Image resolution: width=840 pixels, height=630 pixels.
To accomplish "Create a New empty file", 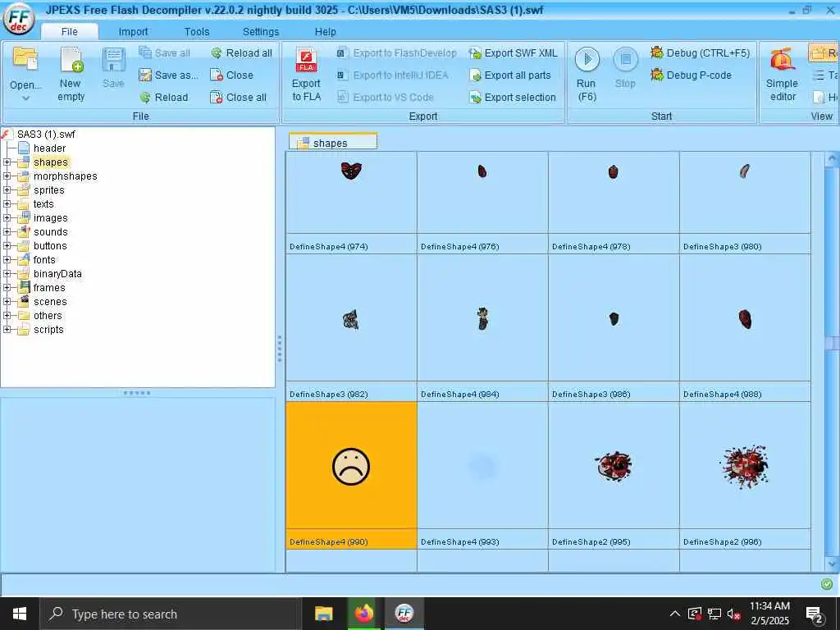I will 71,75.
